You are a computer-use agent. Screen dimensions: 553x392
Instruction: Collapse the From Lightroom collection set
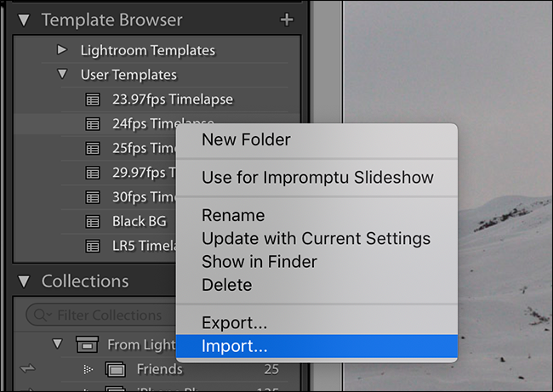point(58,345)
